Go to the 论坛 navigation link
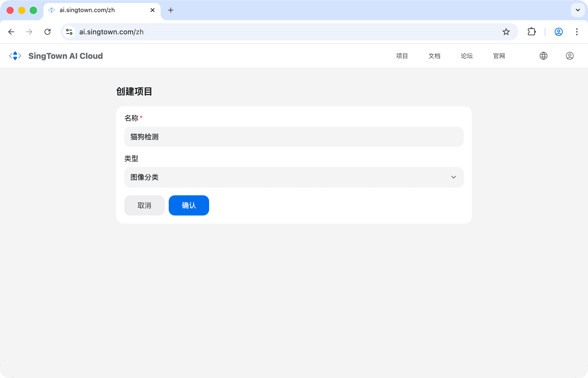This screenshot has height=378, width=588. pyautogui.click(x=467, y=56)
